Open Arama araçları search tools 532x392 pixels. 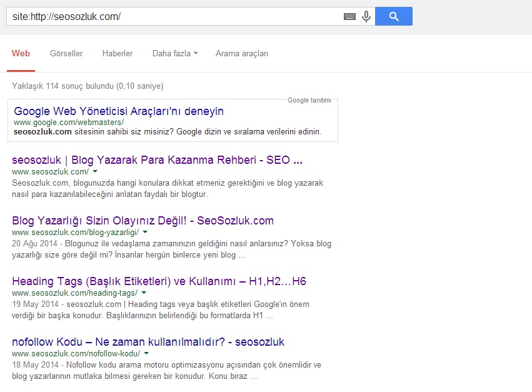pyautogui.click(x=241, y=54)
